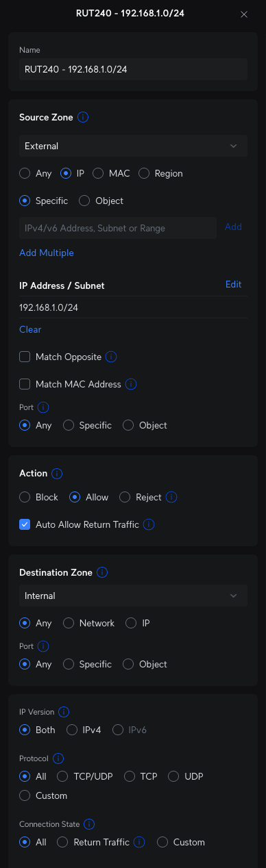Choose TCP/UDP protocol option
This screenshot has height=868, width=266.
pos(62,777)
